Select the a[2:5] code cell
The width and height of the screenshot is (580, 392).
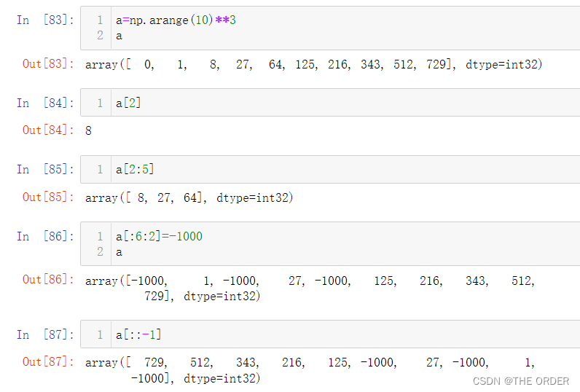coord(330,169)
